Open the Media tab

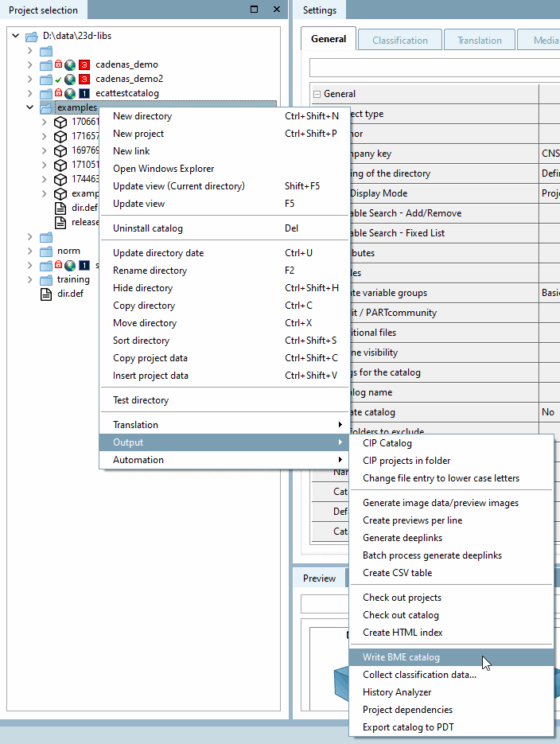point(539,40)
